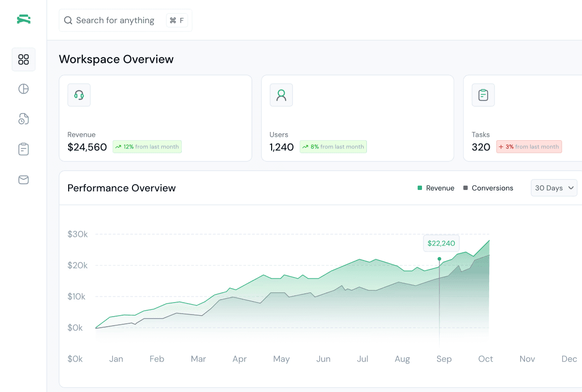Screen dimensions: 582x392
Task: Click the 12% from last month badge
Action: 147,147
